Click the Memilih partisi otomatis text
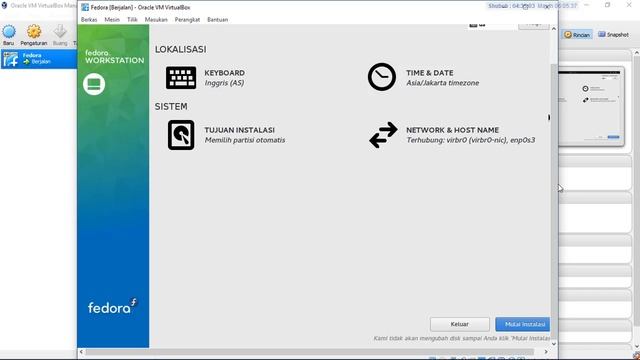The height and width of the screenshot is (360, 640). 245,140
